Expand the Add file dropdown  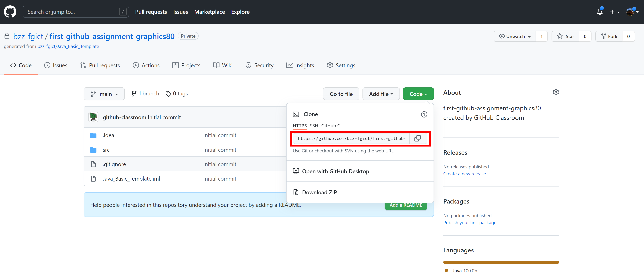point(381,94)
